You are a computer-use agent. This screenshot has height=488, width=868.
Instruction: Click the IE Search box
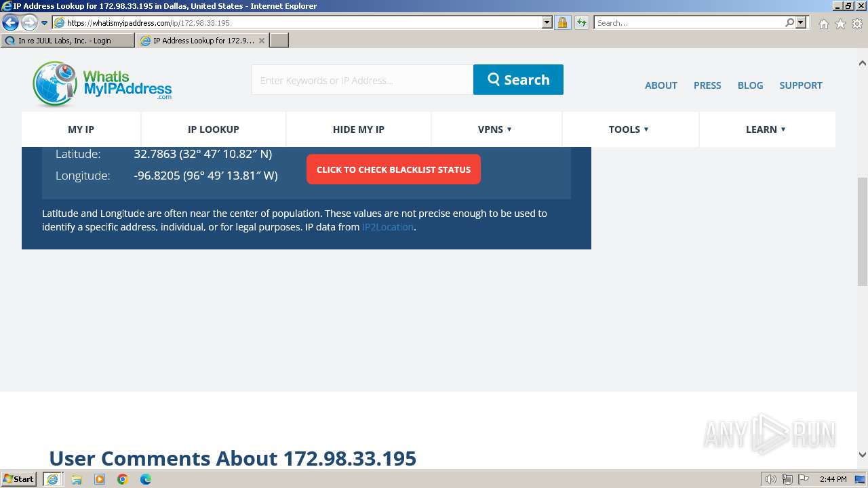coord(688,23)
